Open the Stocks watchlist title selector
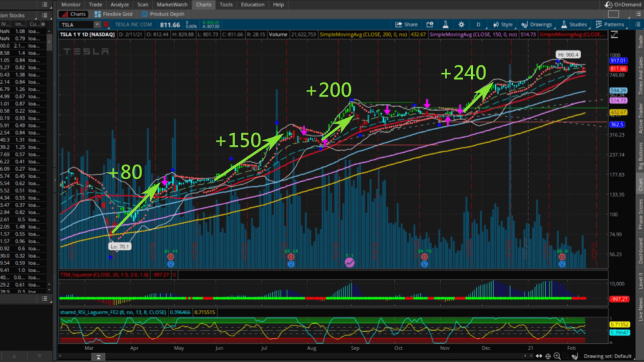This screenshot has height=362, width=644. pos(17,15)
